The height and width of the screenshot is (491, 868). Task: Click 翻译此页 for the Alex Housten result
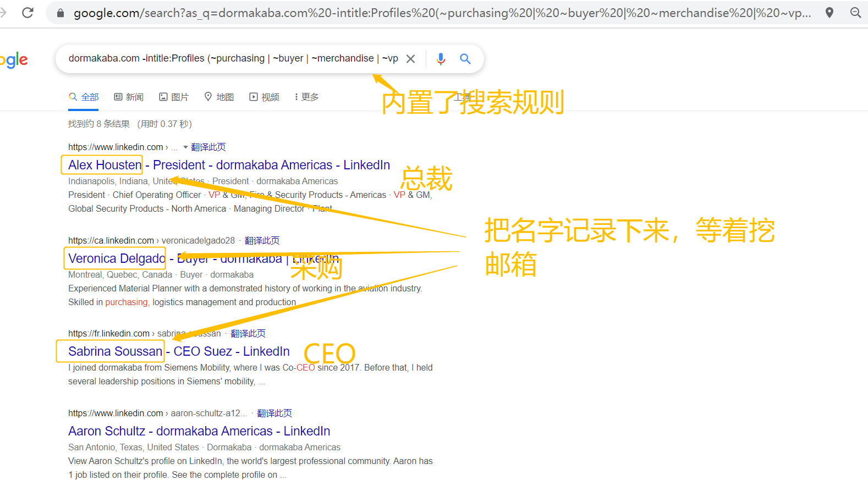point(208,147)
